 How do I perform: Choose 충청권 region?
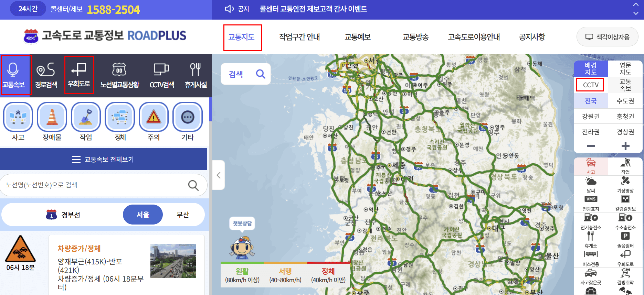[625, 117]
